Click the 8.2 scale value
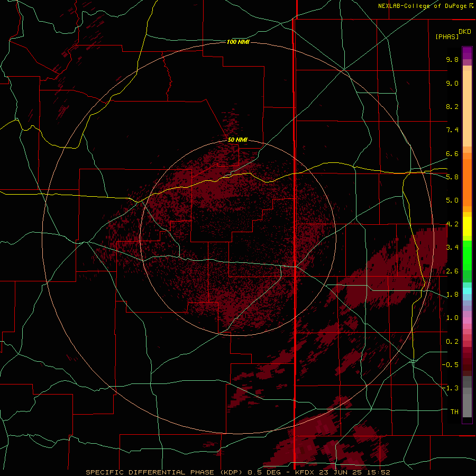This screenshot has width=476, height=476. tap(452, 106)
